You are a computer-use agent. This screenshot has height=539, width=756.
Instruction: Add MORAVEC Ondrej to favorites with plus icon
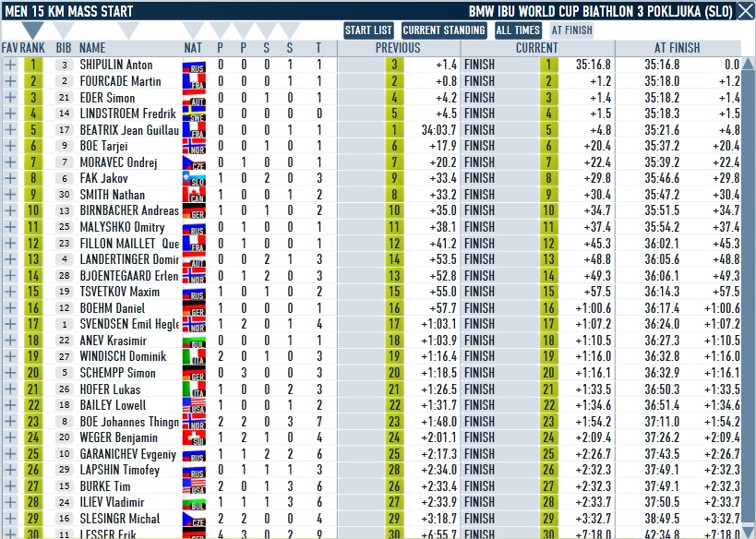tap(9, 162)
